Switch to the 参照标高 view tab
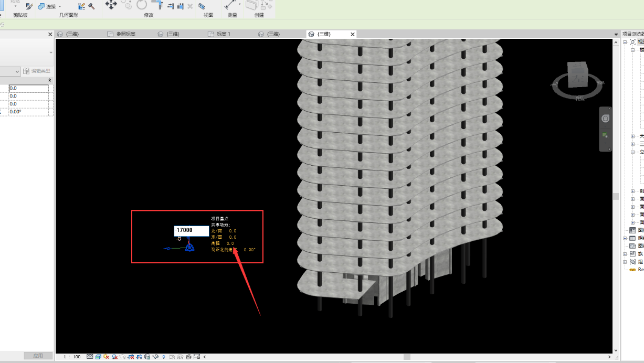 tap(125, 34)
